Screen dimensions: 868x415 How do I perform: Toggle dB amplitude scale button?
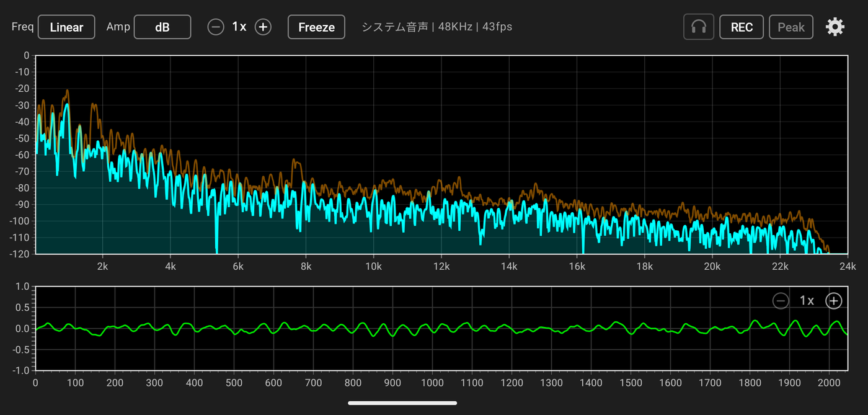pos(162,27)
